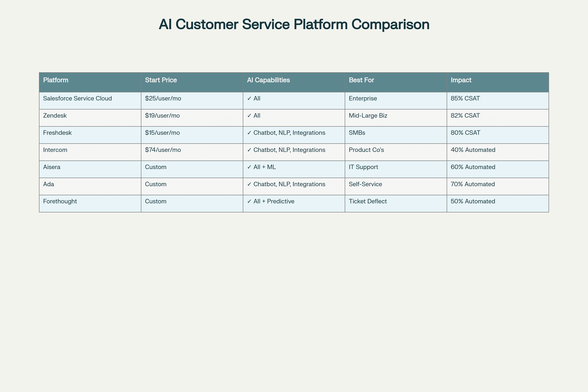Click the '60% Automated' cell
The height and width of the screenshot is (392, 588).
point(498,169)
